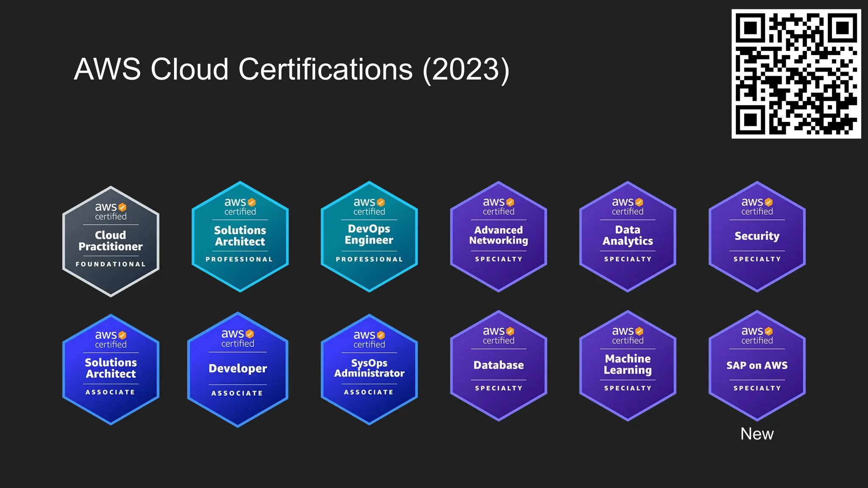This screenshot has height=488, width=868.
Task: Click the "New" label under SAP badge
Action: (x=757, y=434)
